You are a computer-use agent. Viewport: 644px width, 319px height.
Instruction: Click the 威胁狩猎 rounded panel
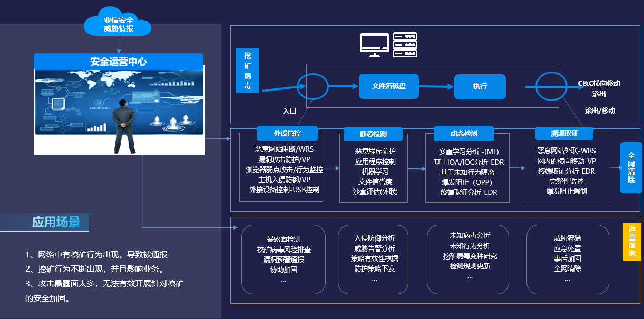click(x=567, y=259)
